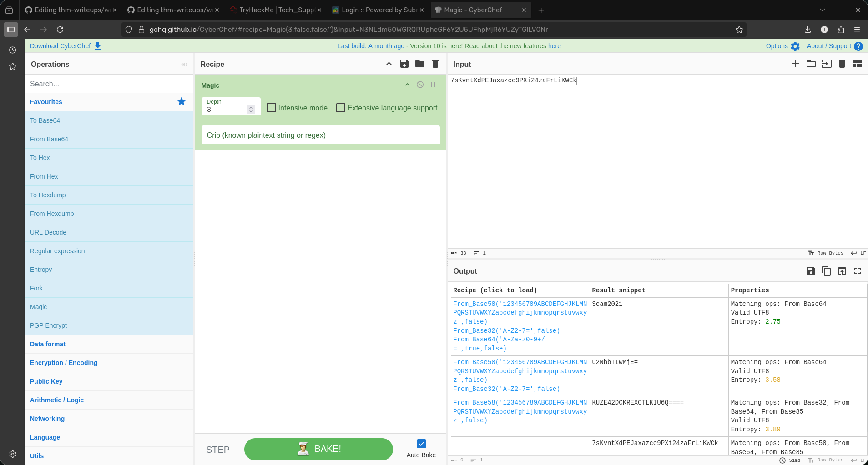
Task: Add a new input tab
Action: [x=795, y=64]
